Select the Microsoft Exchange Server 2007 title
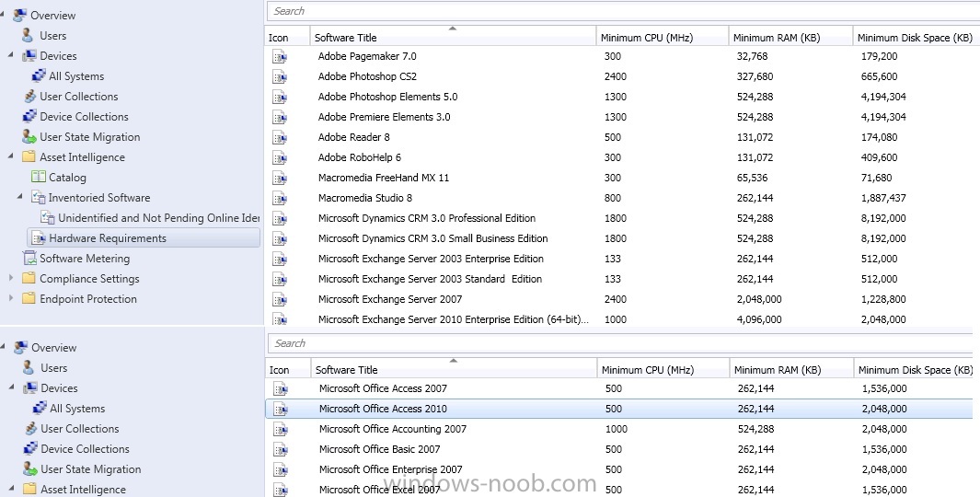The width and height of the screenshot is (980, 497). pyautogui.click(x=390, y=299)
